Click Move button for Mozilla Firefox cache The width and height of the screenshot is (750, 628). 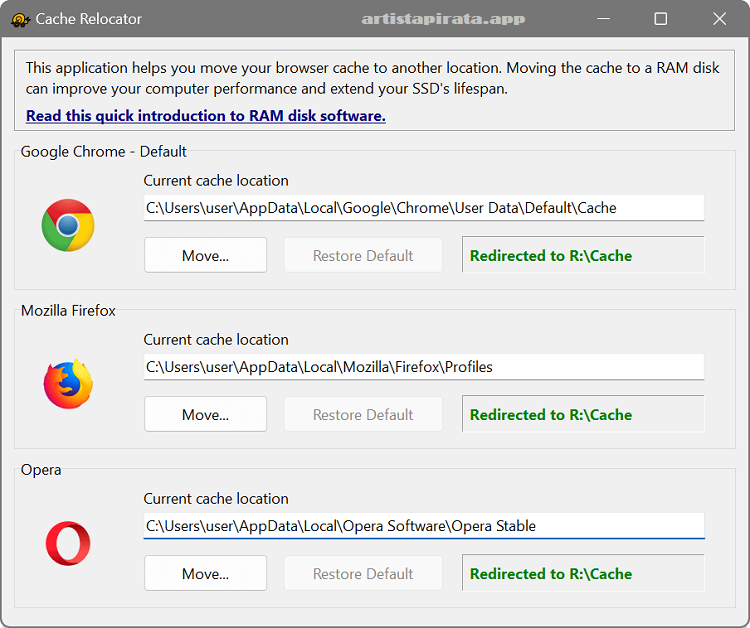point(206,414)
